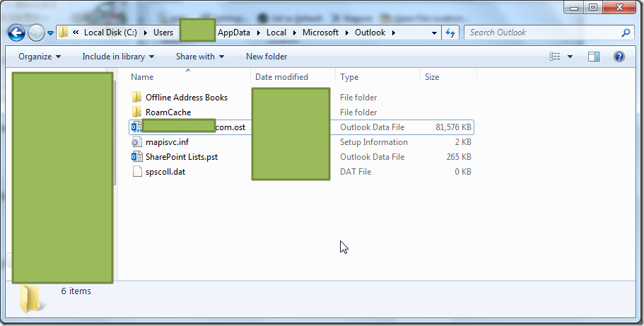Click Microsoft in the address path

pyautogui.click(x=320, y=33)
